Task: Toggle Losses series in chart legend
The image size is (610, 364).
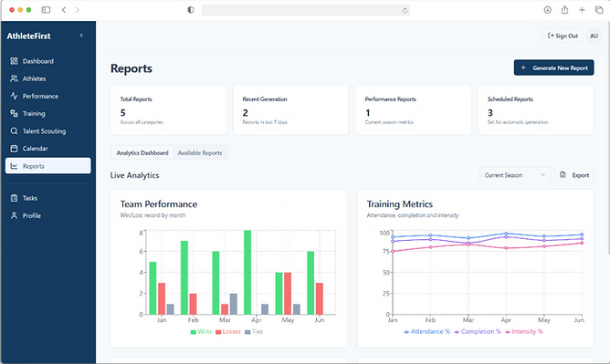Action: pos(228,332)
